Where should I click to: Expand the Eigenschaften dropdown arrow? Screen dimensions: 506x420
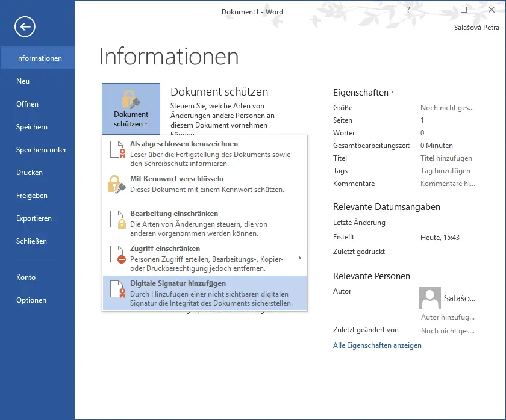point(392,92)
